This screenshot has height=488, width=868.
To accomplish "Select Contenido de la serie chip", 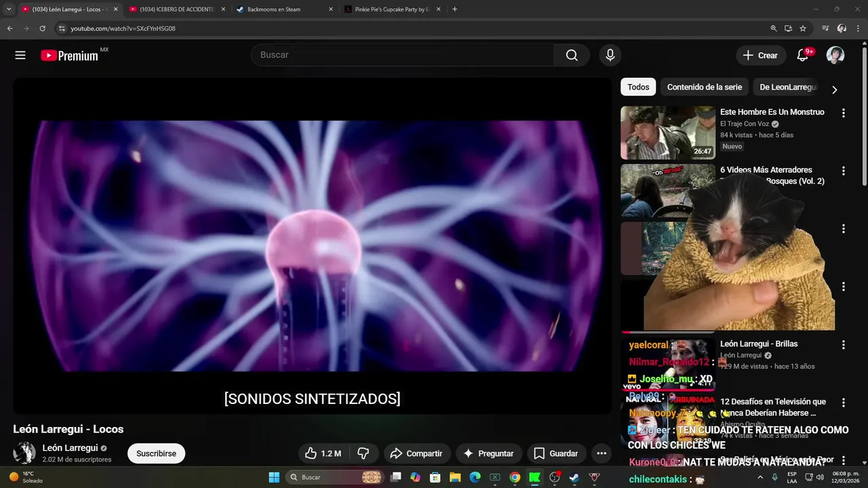I will 705,87.
